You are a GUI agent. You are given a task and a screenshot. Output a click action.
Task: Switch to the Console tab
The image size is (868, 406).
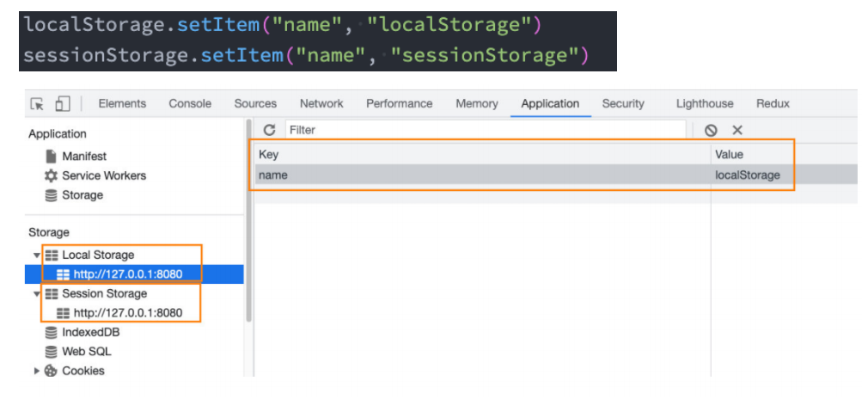[x=190, y=103]
